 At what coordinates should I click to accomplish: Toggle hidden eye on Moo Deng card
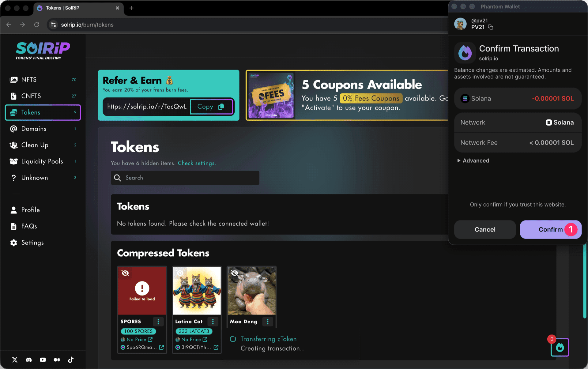coord(235,273)
